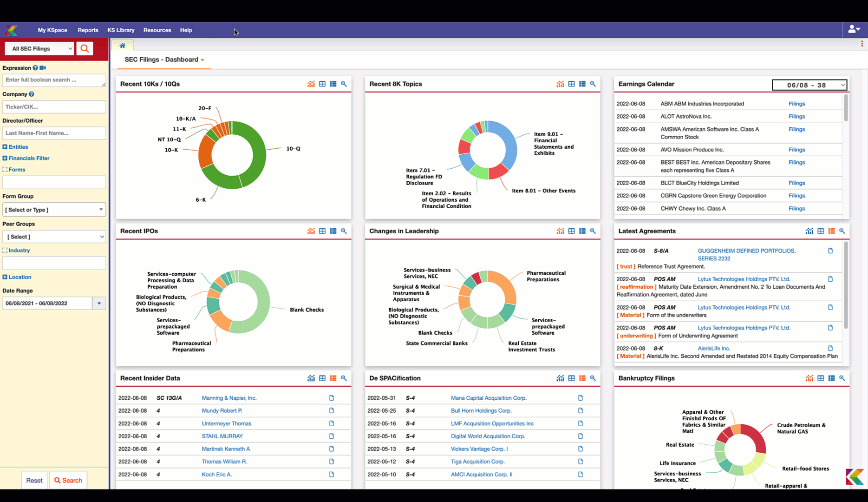Open the KS Library menu
Viewport: 868px width, 502px height.
click(x=121, y=30)
